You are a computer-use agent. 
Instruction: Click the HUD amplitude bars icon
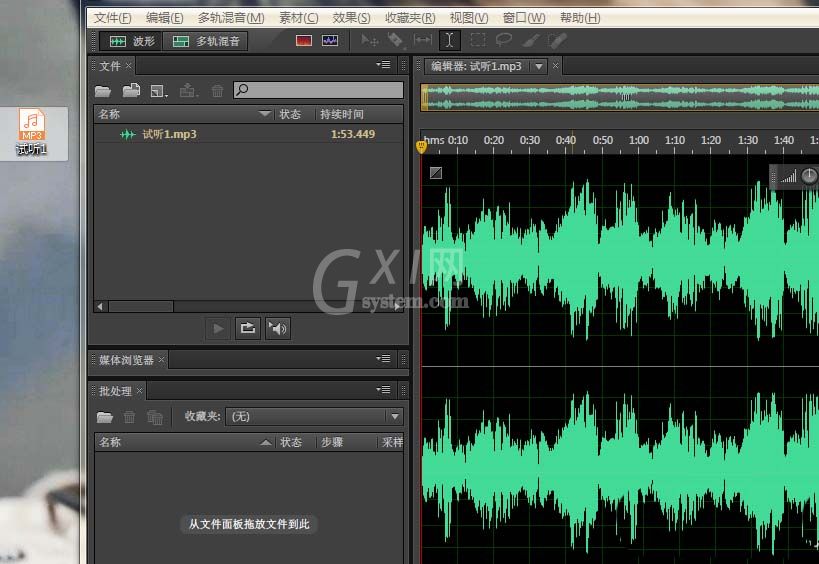pos(788,177)
